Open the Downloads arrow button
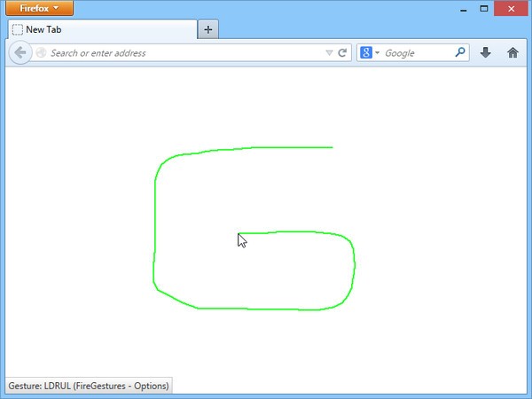This screenshot has width=532, height=399. click(x=486, y=52)
